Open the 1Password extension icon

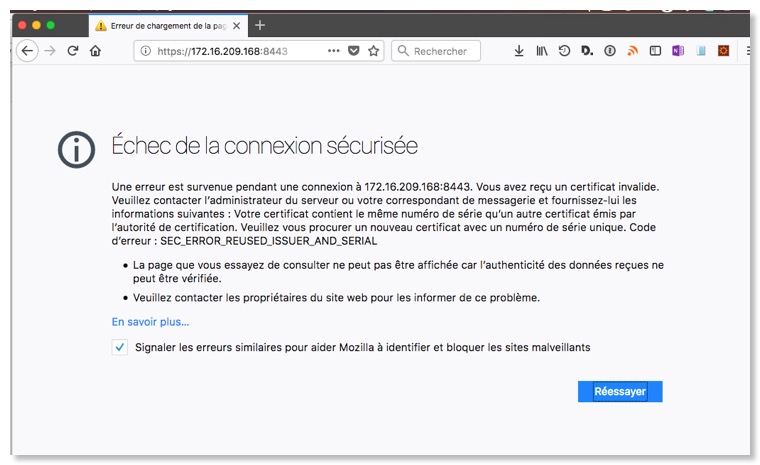[x=610, y=51]
